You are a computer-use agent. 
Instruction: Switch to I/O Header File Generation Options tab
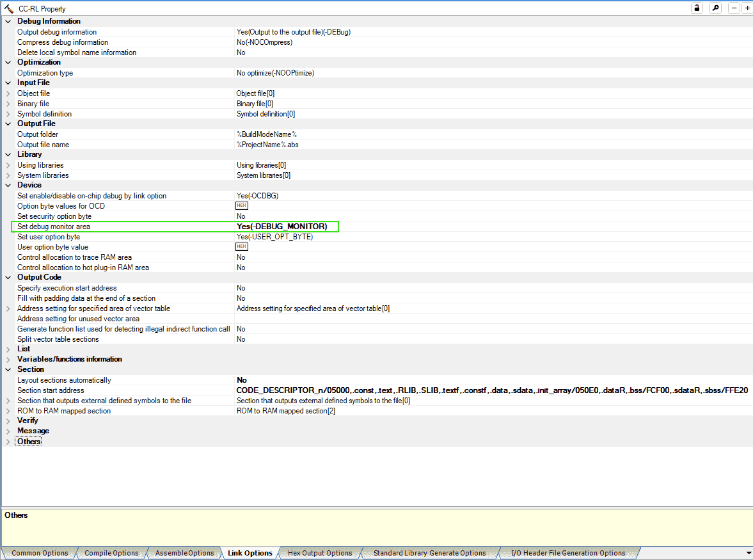(567, 553)
